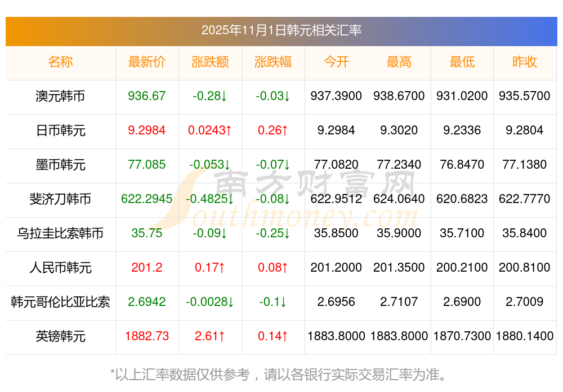Click previous close 9.2804
Image resolution: width=563 pixels, height=392 pixels.
525,130
